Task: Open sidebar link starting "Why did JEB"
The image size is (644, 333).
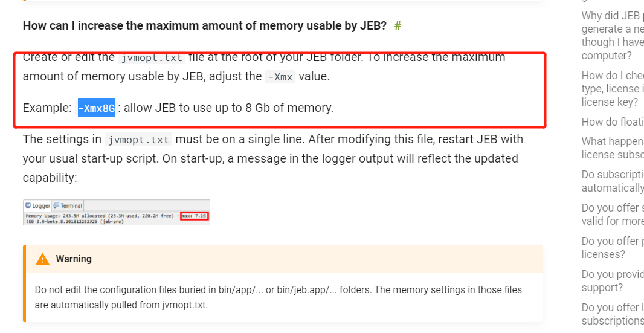Action: [x=613, y=36]
